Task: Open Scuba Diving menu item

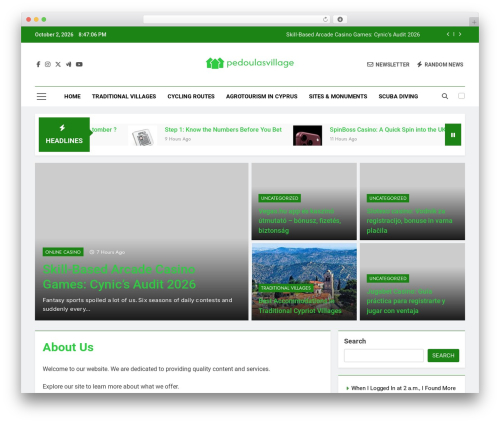Action: pos(398,96)
